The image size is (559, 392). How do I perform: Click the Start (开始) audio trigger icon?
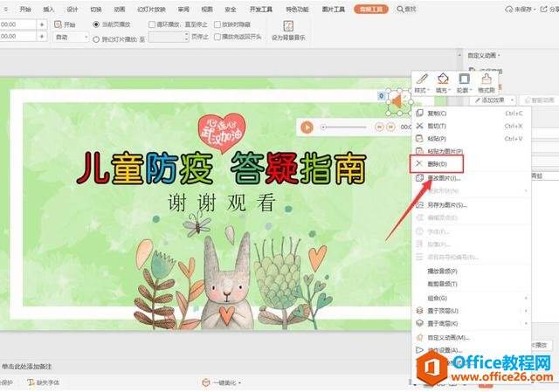point(59,24)
